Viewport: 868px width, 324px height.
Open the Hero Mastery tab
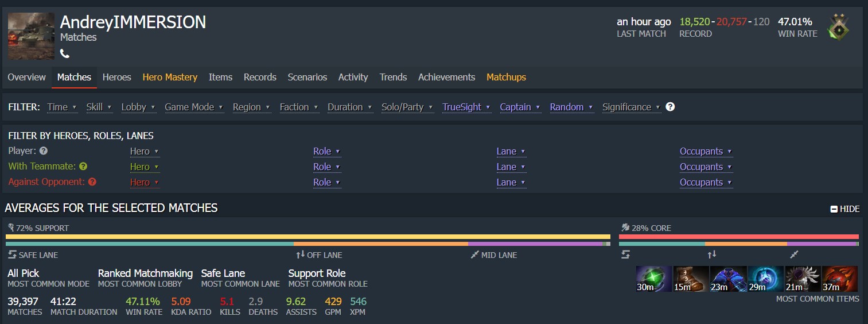[170, 77]
